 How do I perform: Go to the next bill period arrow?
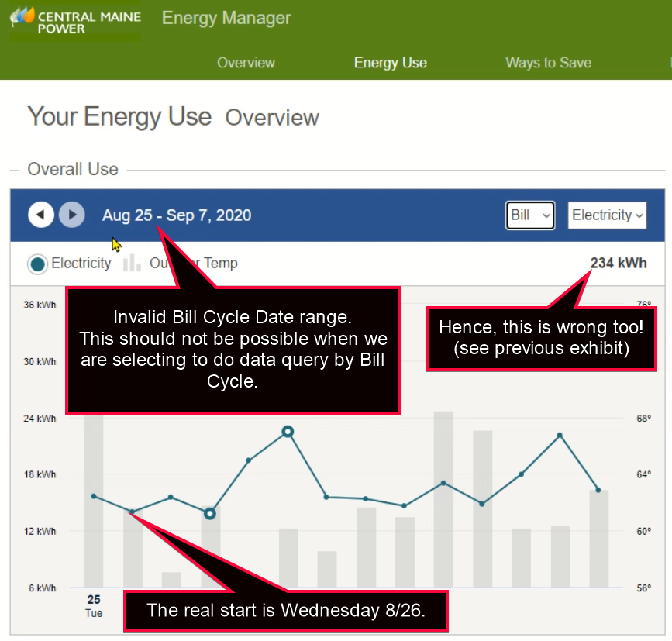click(72, 215)
